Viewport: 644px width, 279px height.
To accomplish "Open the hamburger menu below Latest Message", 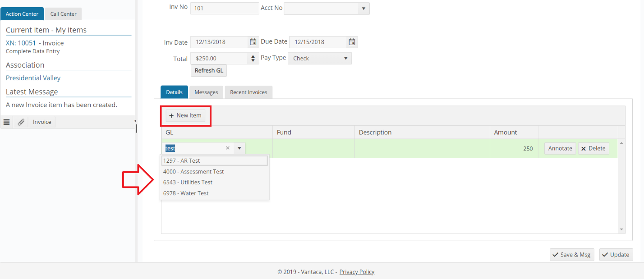I will coord(6,122).
